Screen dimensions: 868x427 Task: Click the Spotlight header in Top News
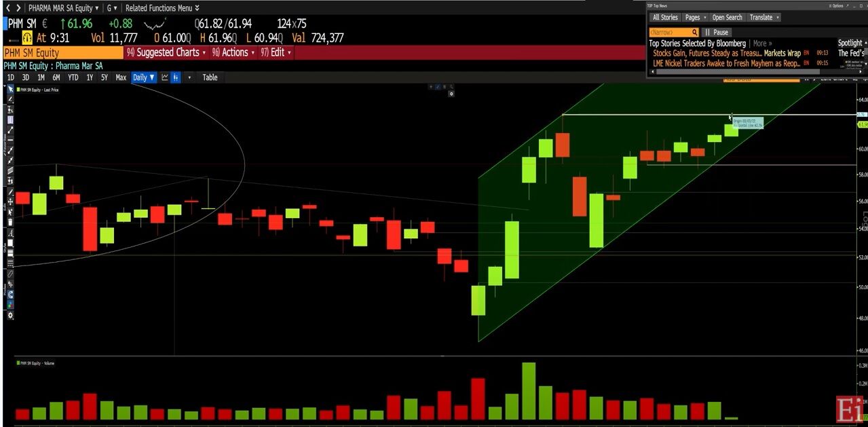click(x=850, y=43)
